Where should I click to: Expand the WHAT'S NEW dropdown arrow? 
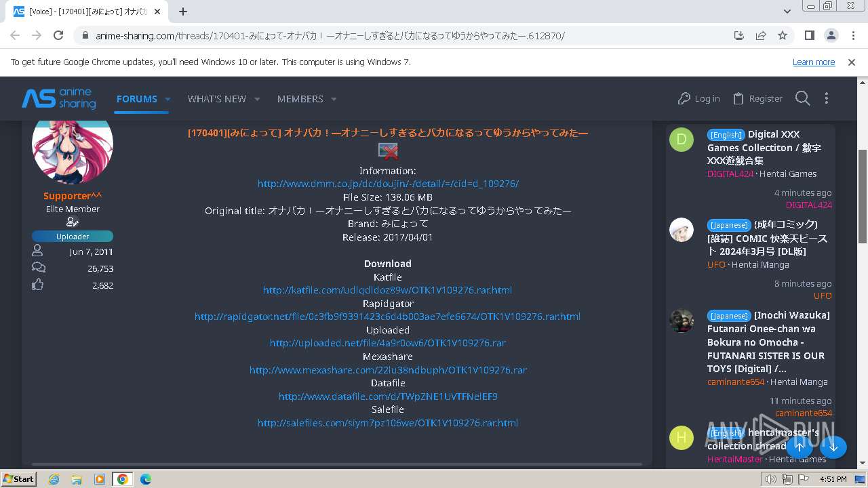pos(257,99)
